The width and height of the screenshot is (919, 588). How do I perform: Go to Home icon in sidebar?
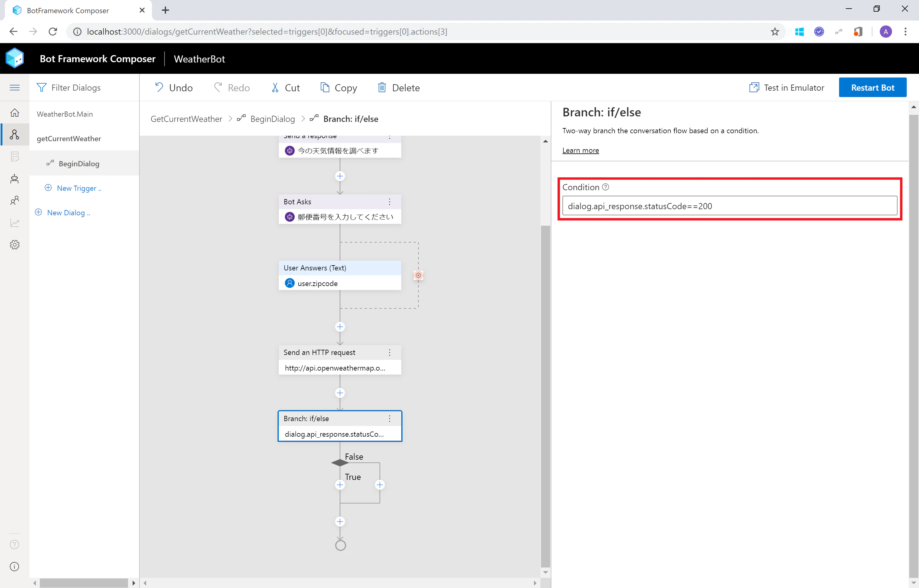[14, 113]
